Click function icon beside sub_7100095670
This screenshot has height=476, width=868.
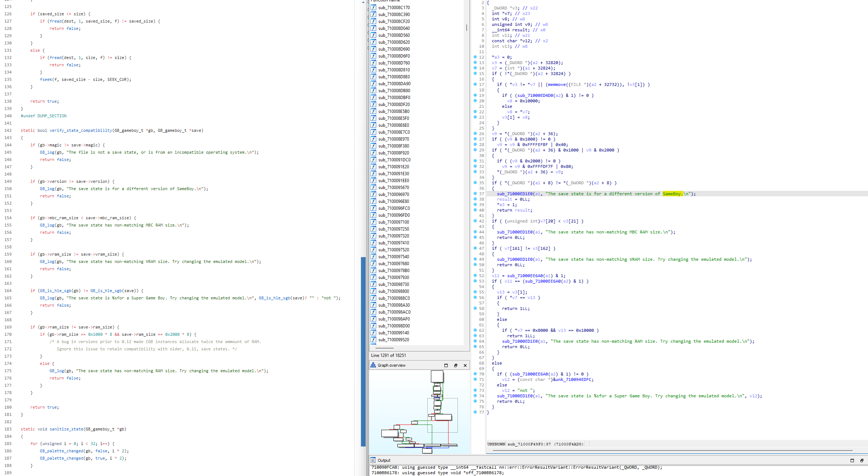373,187
